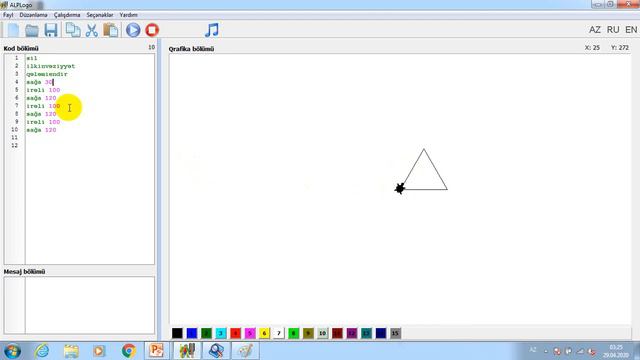Open Google Chrome from the taskbar
The height and width of the screenshot is (360, 640).
tap(129, 351)
